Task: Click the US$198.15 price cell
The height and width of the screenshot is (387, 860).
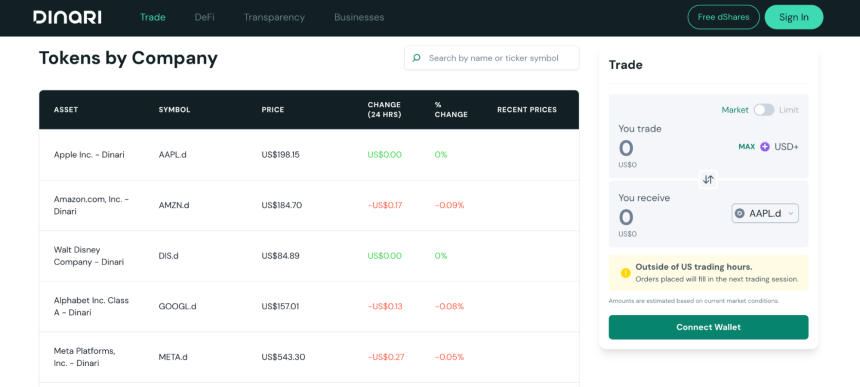Action: [x=281, y=155]
